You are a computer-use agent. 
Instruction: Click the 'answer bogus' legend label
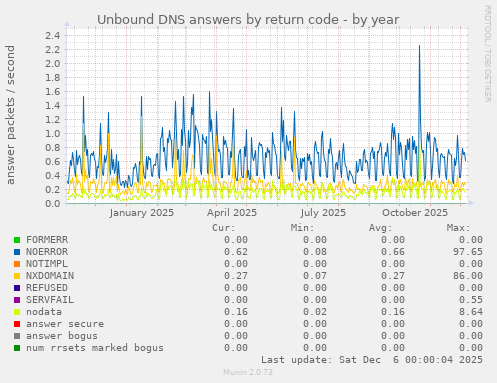tap(62, 336)
